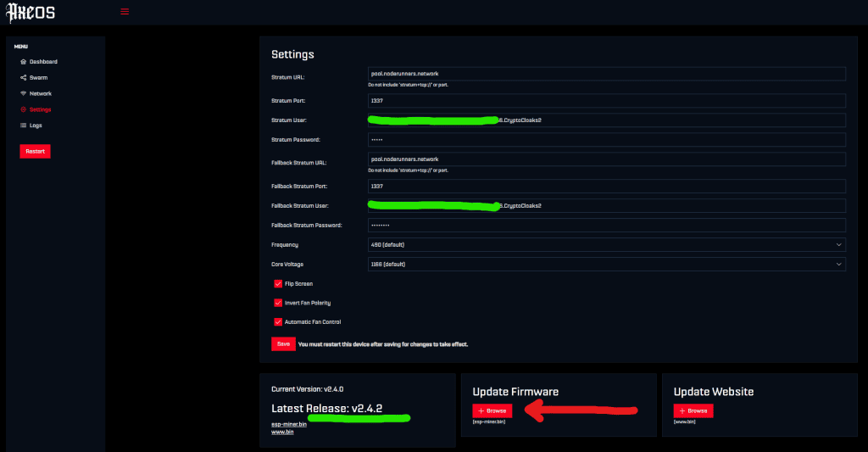Click the Core Voltage chevron arrow

point(838,265)
